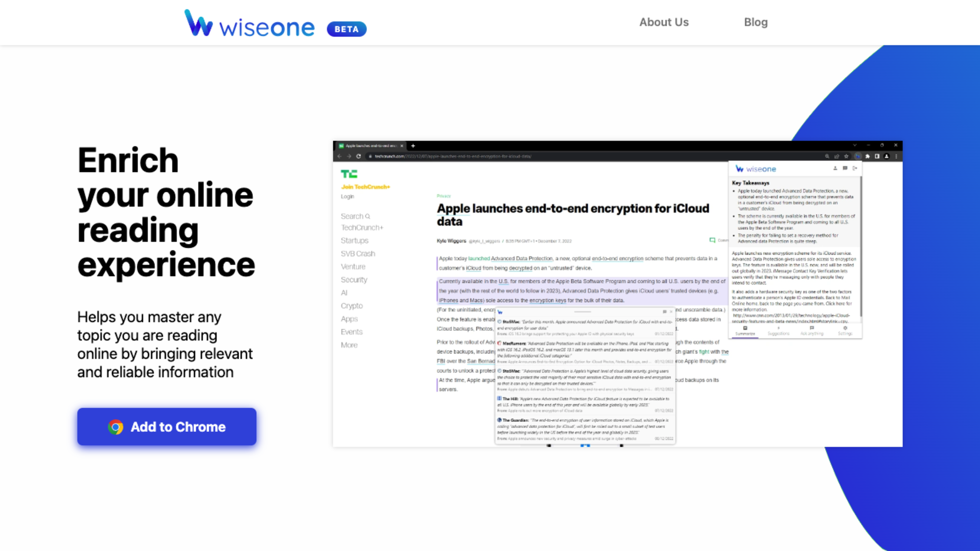Click the wiseone panel logout icon

coord(855,168)
